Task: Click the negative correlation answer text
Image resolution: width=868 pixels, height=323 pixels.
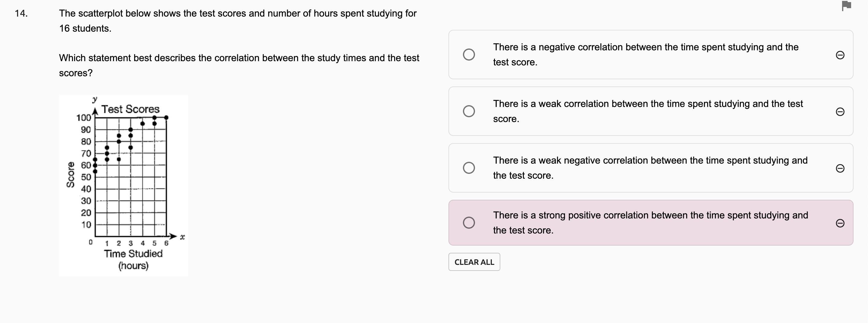Action: pos(645,55)
